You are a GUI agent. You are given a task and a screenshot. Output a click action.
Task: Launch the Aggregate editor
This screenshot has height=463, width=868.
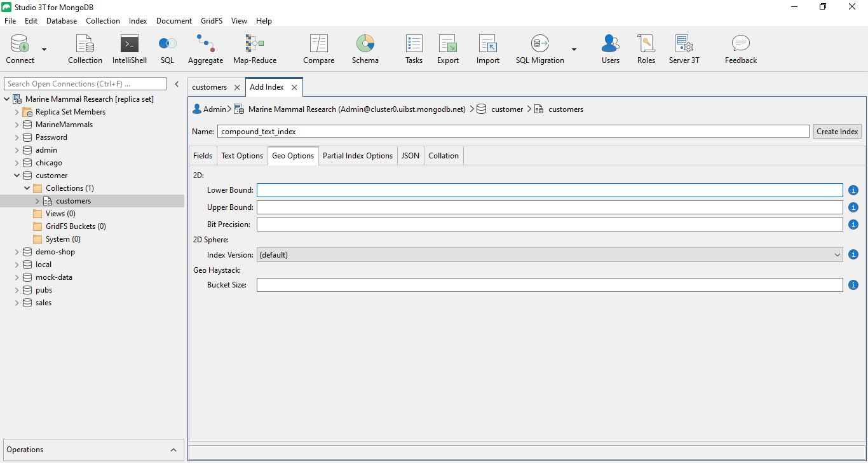pos(205,48)
